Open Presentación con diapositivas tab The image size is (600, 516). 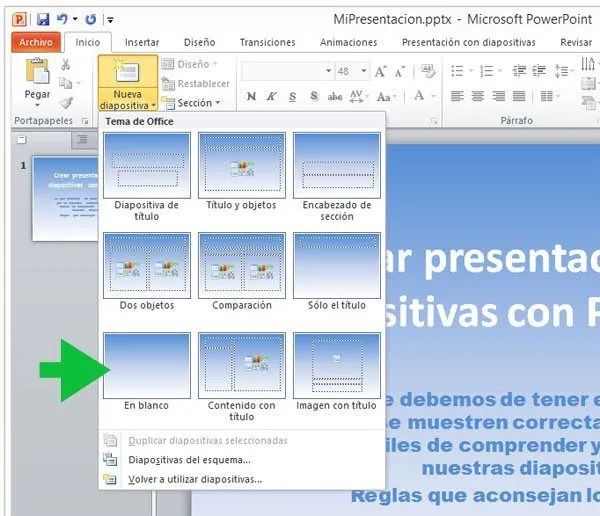point(468,42)
